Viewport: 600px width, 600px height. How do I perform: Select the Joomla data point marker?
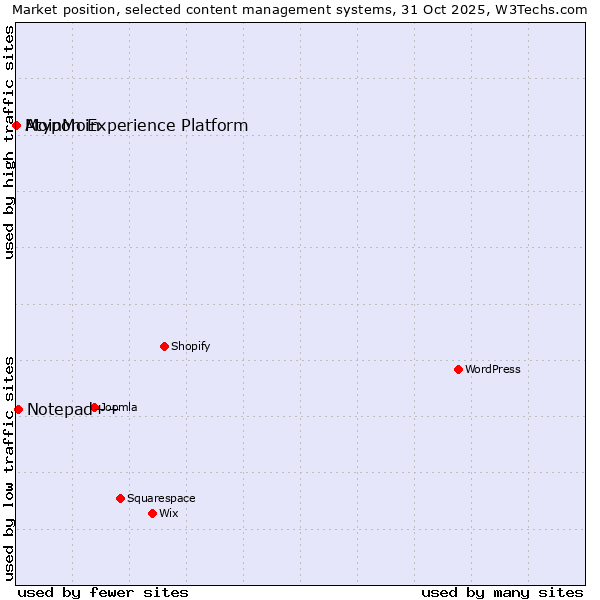click(95, 407)
